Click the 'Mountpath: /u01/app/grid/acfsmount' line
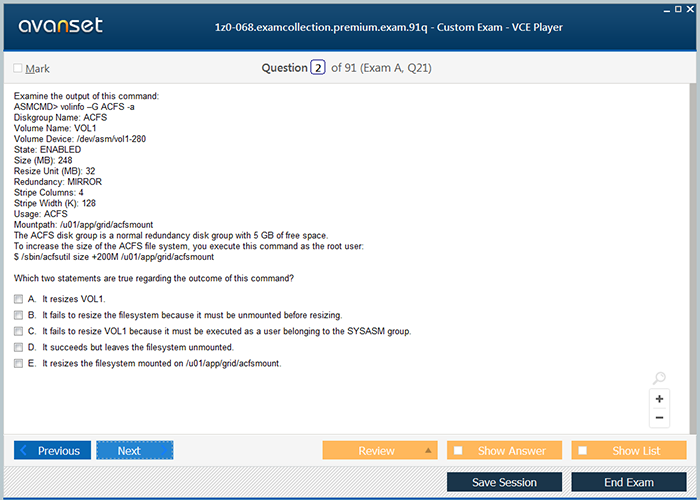 click(x=83, y=225)
